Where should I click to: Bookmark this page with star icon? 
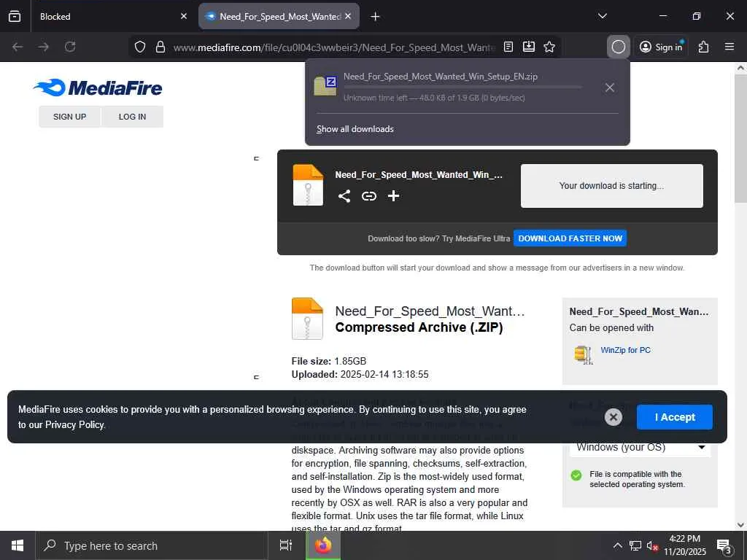[x=549, y=47]
